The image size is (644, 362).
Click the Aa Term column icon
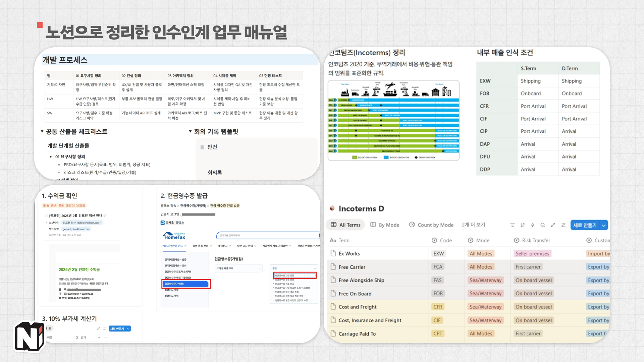(x=333, y=240)
